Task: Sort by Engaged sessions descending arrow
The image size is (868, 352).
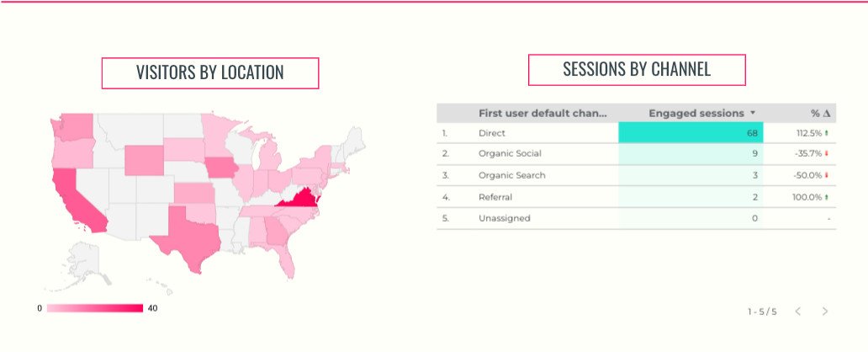Action: (752, 113)
